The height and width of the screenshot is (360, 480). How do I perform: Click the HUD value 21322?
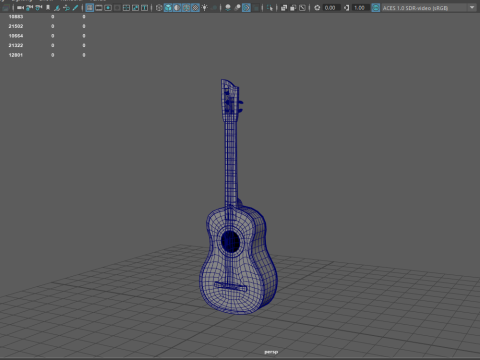(16, 45)
